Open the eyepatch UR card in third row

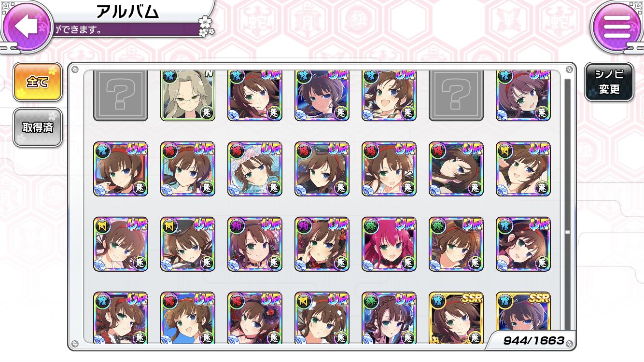pos(523,244)
